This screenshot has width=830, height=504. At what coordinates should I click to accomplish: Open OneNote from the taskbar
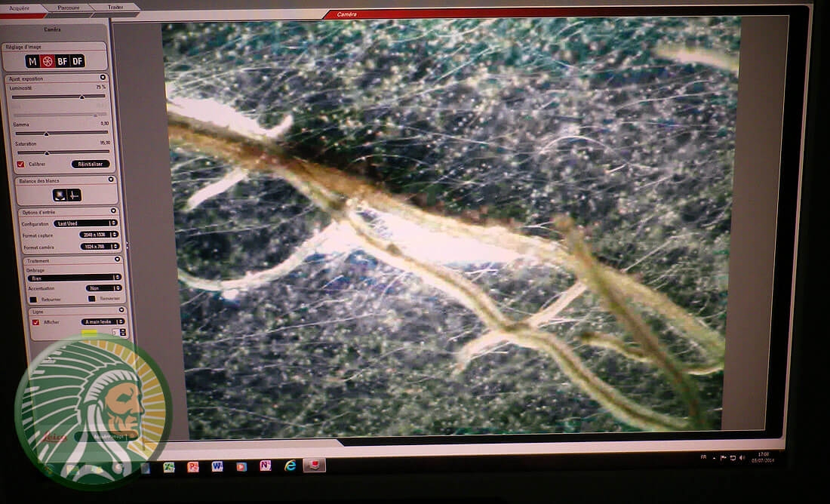265,466
